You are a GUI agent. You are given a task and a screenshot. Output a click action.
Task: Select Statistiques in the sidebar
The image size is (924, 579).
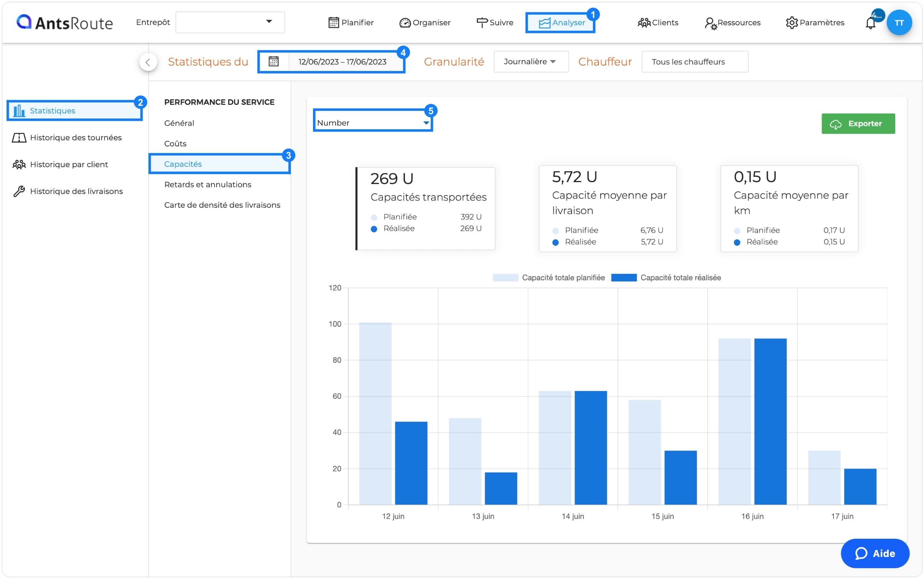point(75,110)
